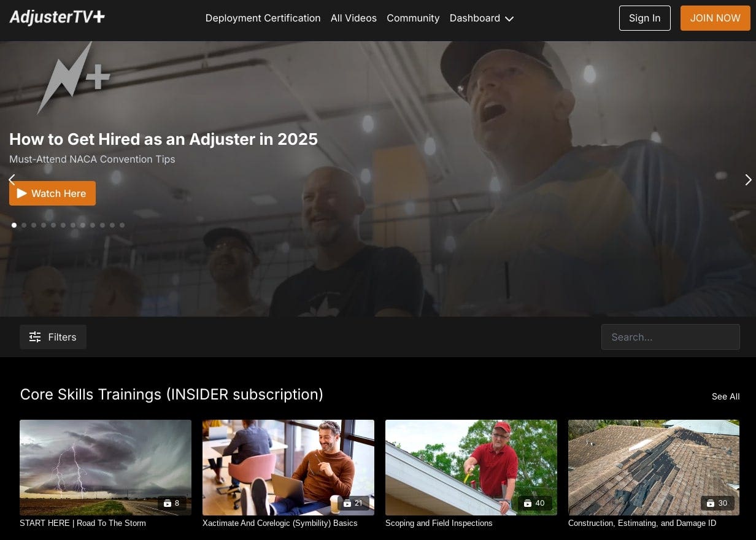Click the 8 videos badge on storm thumbnail
This screenshot has height=540, width=756.
click(x=172, y=503)
